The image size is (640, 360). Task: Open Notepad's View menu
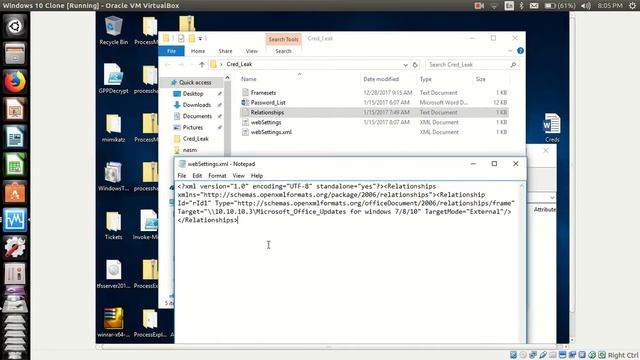tap(238, 176)
